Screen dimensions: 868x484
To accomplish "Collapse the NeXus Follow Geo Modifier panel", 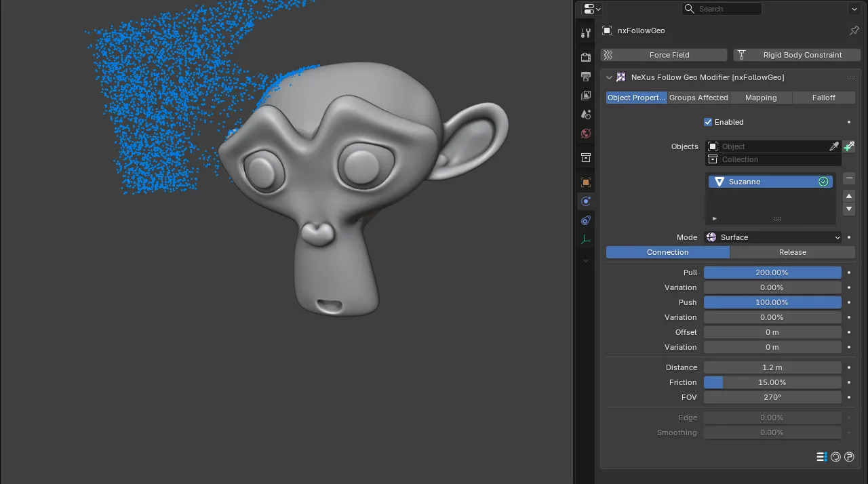I will coord(609,77).
